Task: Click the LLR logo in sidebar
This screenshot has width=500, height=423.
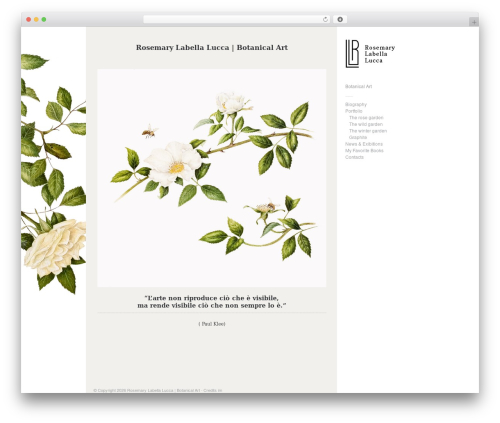Action: click(352, 54)
